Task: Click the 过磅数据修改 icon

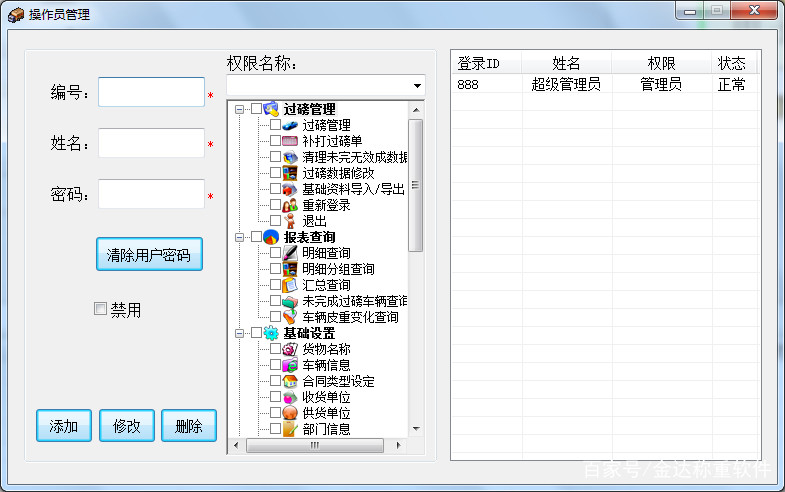Action: tap(290, 173)
